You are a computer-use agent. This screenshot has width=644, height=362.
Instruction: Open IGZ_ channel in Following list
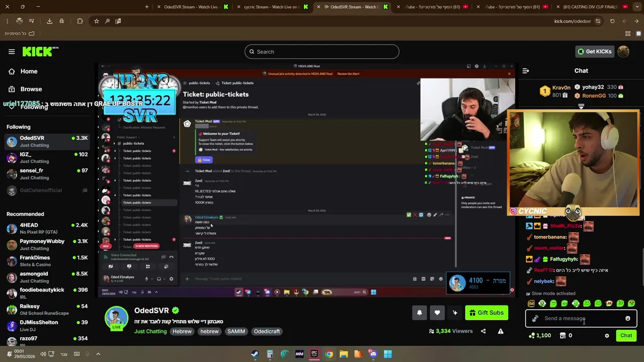point(48,158)
